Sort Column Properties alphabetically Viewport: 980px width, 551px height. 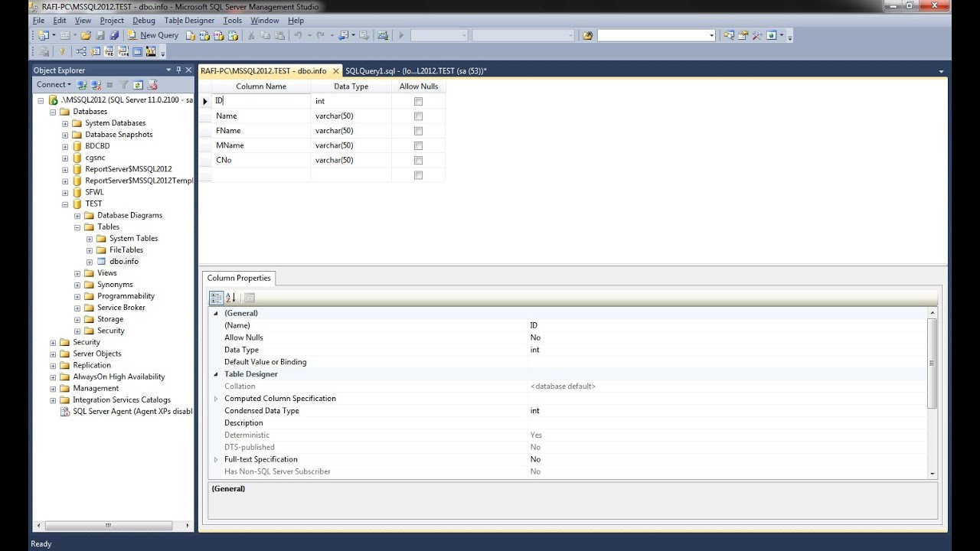230,298
